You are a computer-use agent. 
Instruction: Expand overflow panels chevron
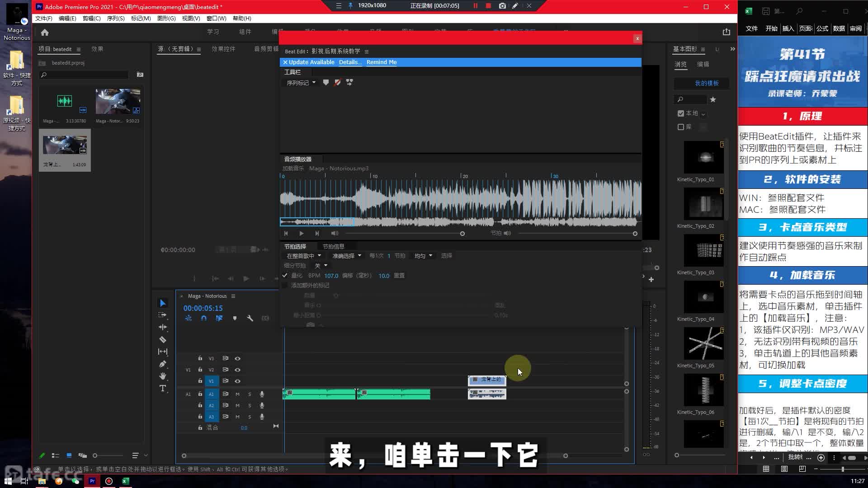(732, 49)
